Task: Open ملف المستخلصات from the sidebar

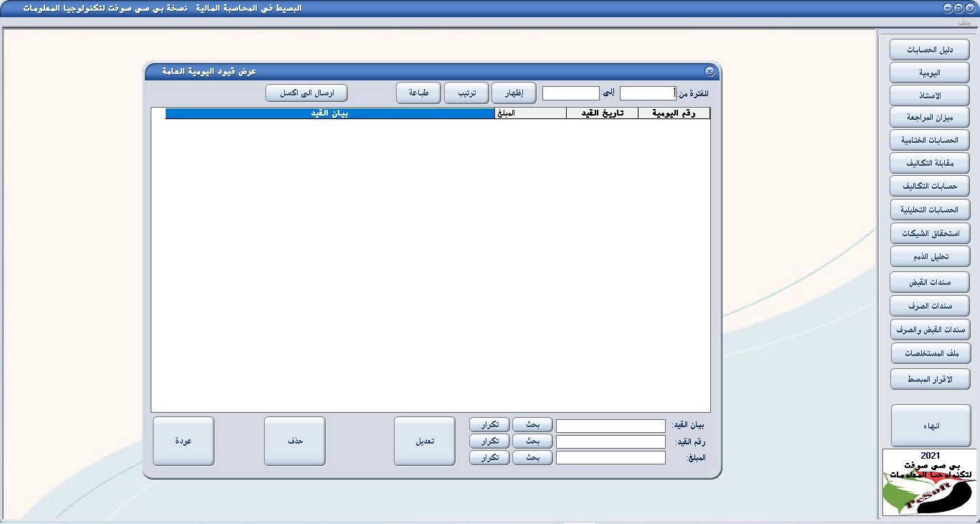Action: (930, 353)
